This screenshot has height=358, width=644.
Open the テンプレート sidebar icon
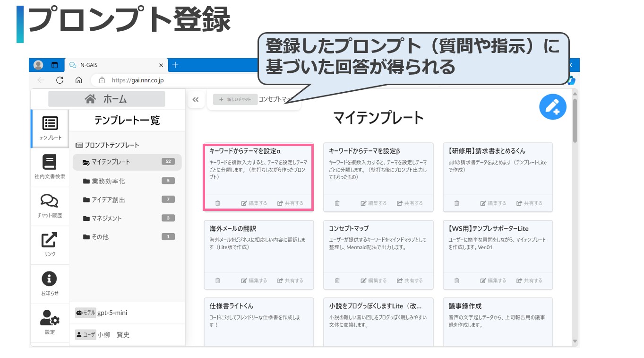click(50, 124)
